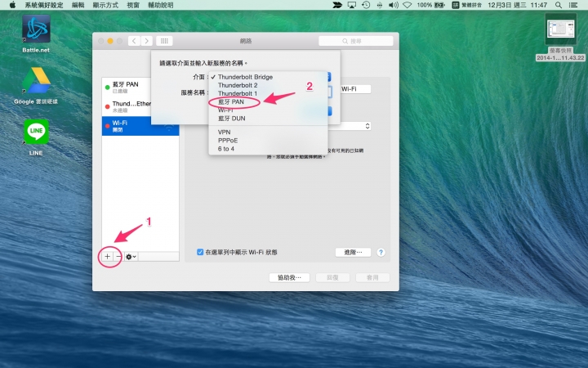Click the date and time 12月3日
588x368 pixels.
517,5
